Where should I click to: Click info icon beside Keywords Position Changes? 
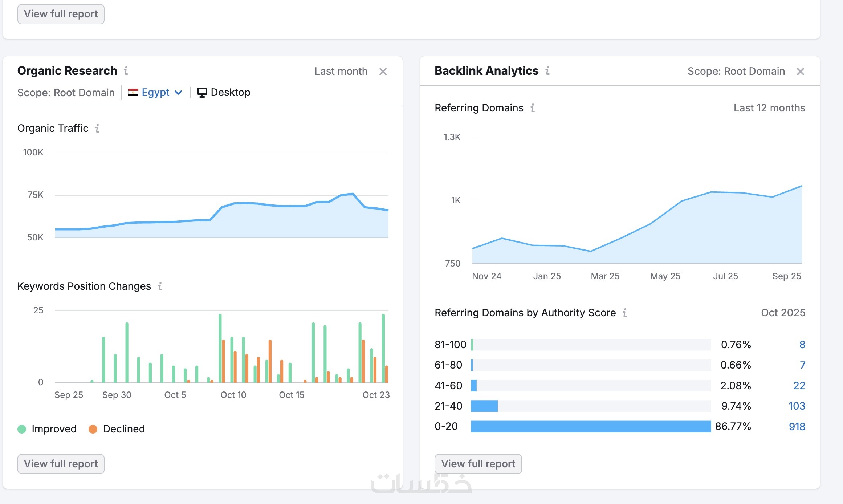(160, 286)
